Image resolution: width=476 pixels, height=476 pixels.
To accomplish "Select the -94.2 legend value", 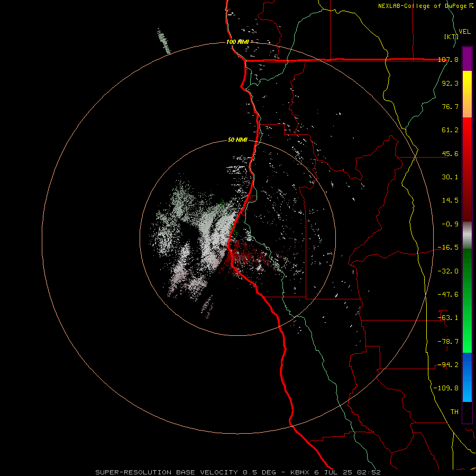I will pos(448,365).
